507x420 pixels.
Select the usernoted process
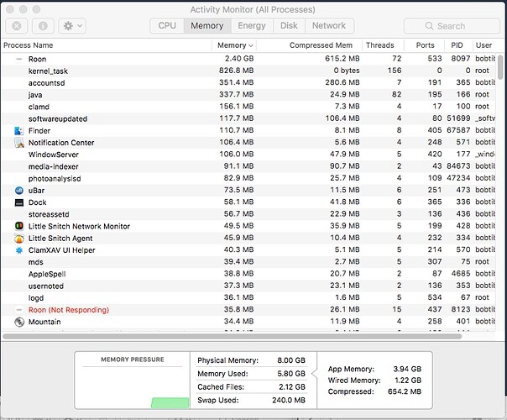248,286
